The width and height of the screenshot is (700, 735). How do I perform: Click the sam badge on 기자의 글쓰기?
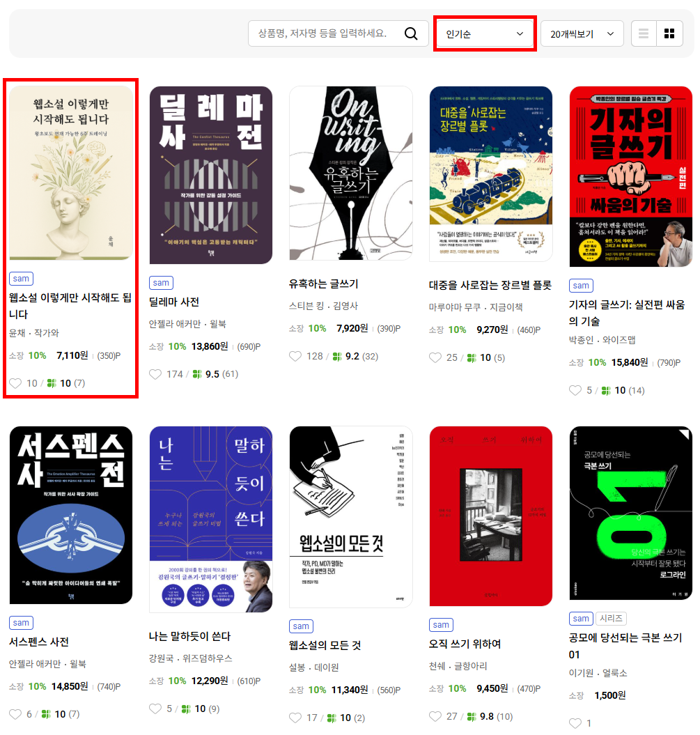(580, 286)
